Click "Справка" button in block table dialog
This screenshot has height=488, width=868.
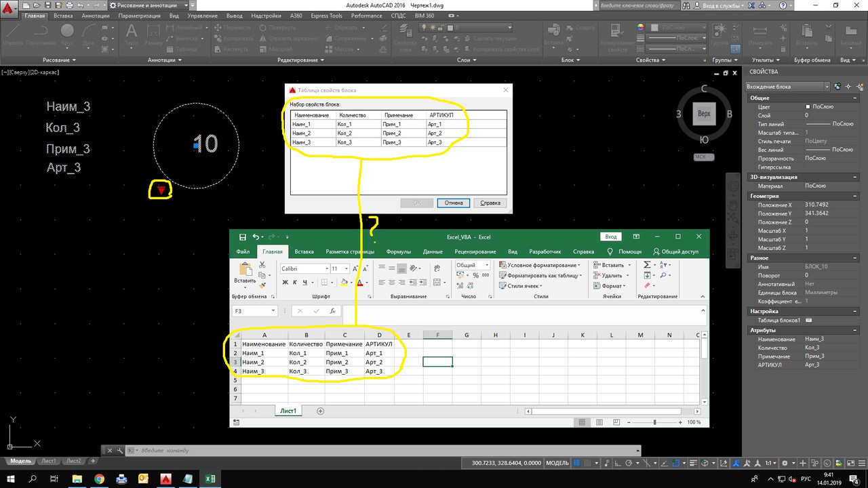[x=490, y=203]
